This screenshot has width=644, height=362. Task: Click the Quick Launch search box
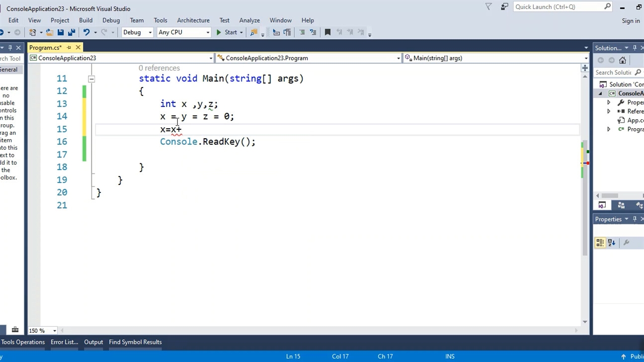pyautogui.click(x=557, y=7)
